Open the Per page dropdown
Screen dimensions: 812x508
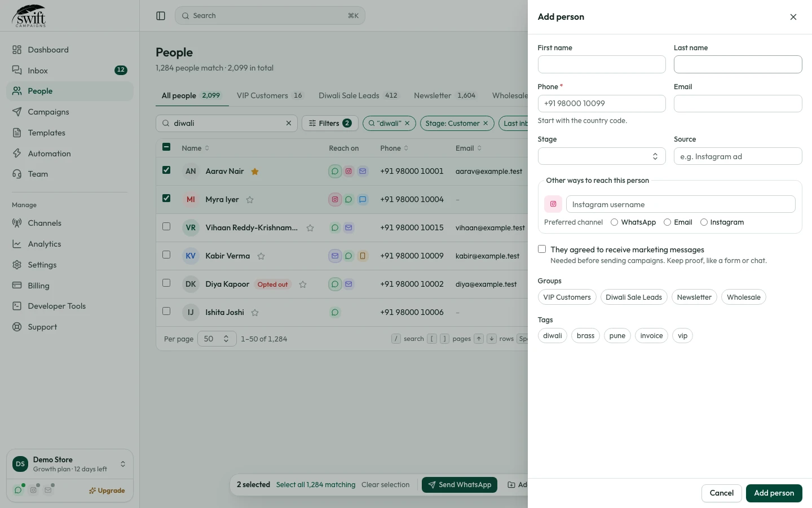click(217, 339)
